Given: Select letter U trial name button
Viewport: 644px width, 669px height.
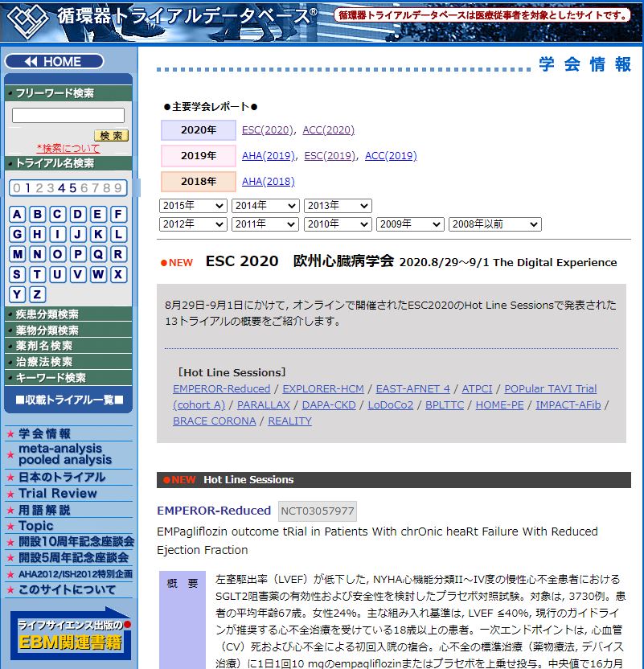Looking at the screenshot, I should tap(58, 274).
